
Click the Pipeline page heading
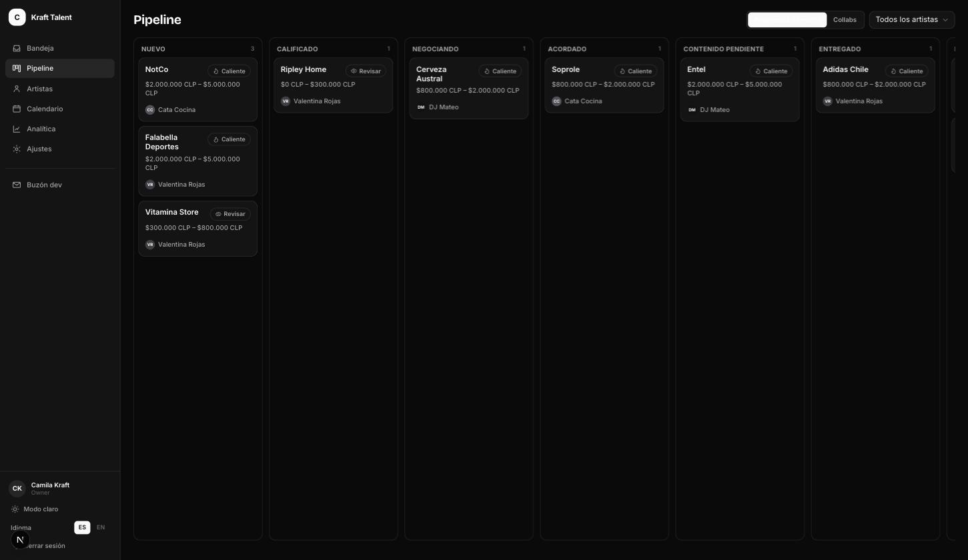157,20
